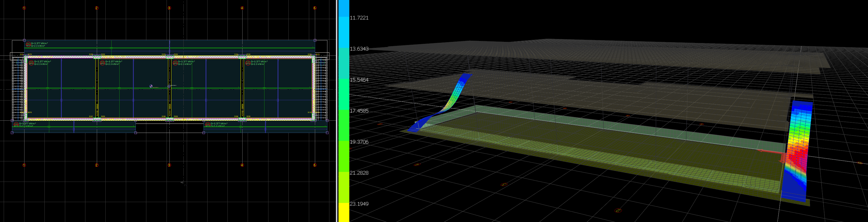The width and height of the screenshot is (868, 222).
Task: Select axis marker 2 at bottom of plan
Action: click(97, 165)
